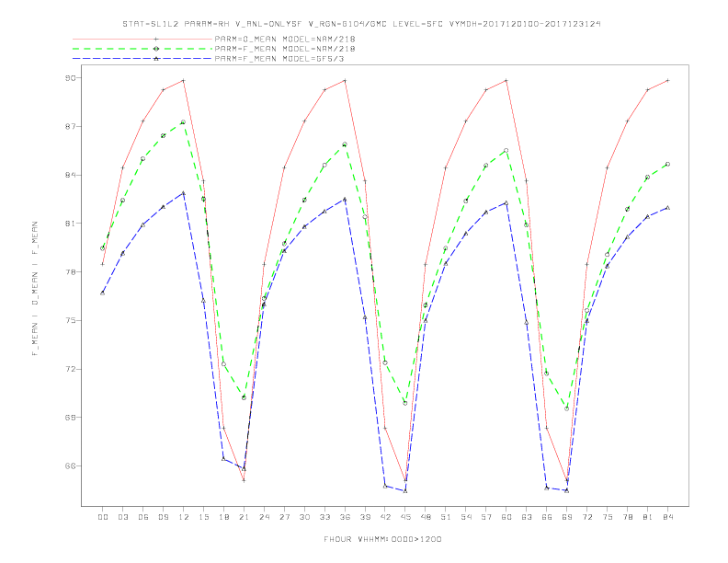This screenshot has width=728, height=563.
Task: Click x-axis tick label 15
Action: click(204, 517)
